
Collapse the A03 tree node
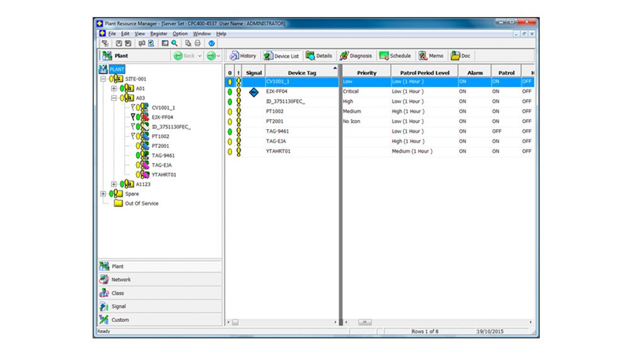coord(114,98)
